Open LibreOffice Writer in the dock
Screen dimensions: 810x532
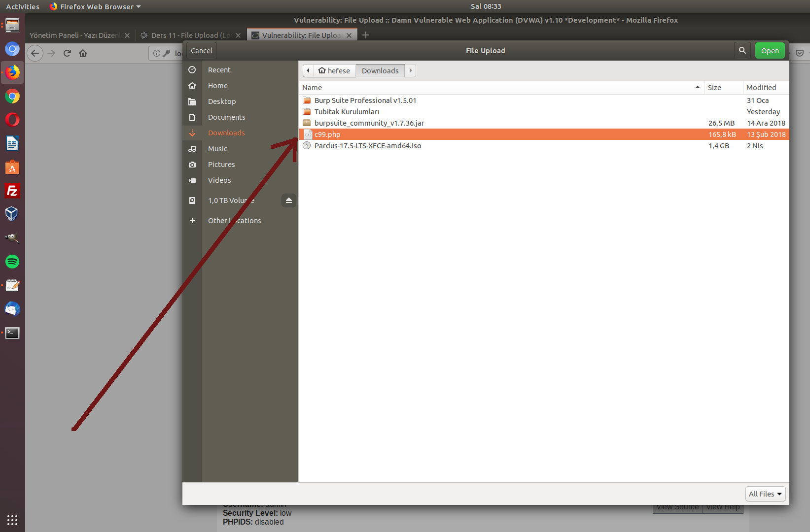12,143
